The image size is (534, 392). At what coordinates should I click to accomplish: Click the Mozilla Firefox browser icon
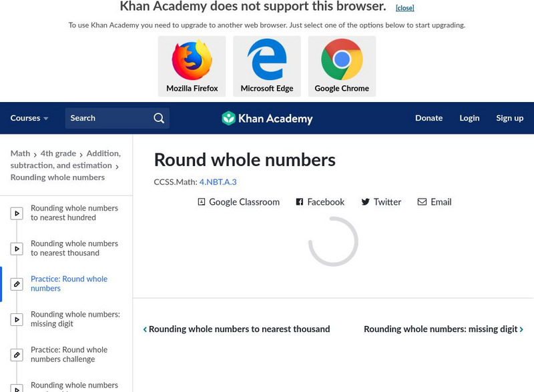point(192,60)
